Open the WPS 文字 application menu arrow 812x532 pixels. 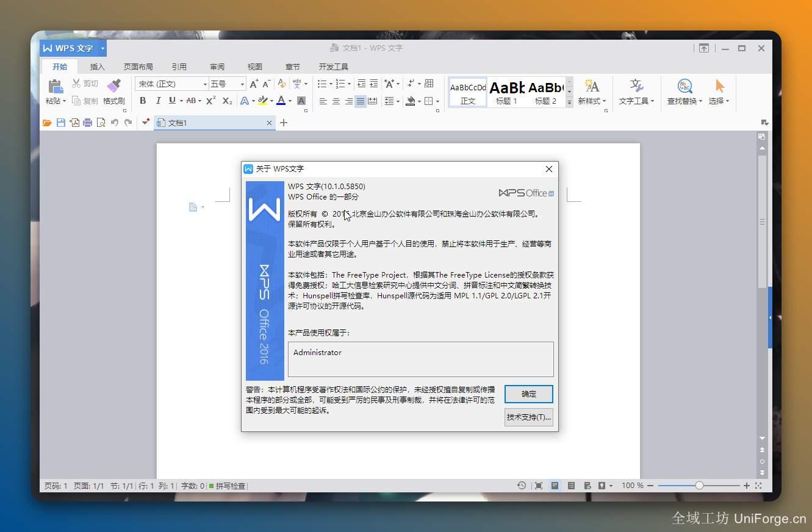tap(102, 48)
